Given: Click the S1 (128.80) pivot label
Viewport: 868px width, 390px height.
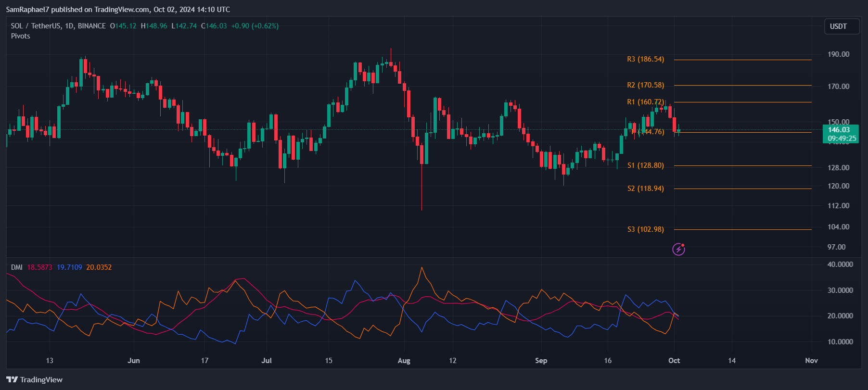Looking at the screenshot, I should (645, 165).
